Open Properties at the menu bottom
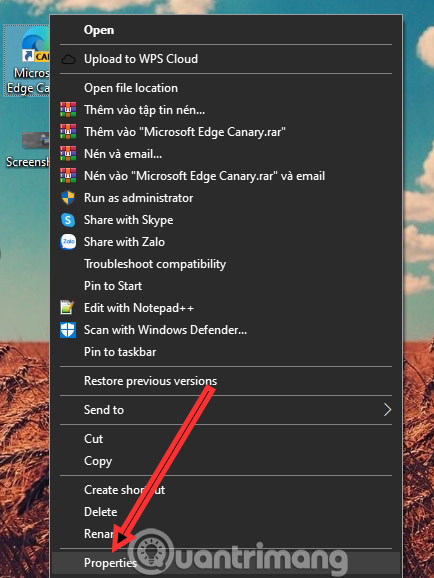434x578 pixels. point(226,563)
